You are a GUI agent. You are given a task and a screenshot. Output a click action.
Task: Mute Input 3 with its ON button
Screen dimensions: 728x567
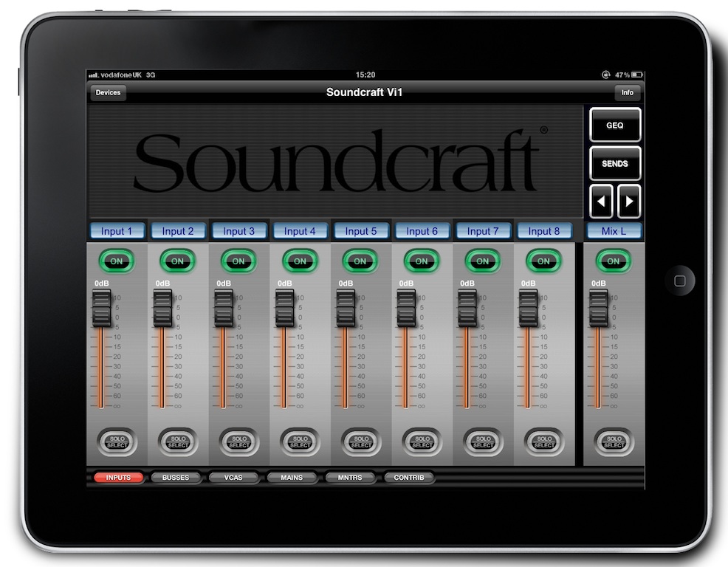(x=238, y=261)
